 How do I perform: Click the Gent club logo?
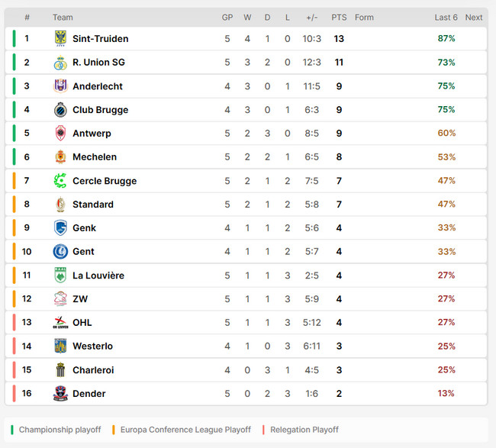point(60,252)
